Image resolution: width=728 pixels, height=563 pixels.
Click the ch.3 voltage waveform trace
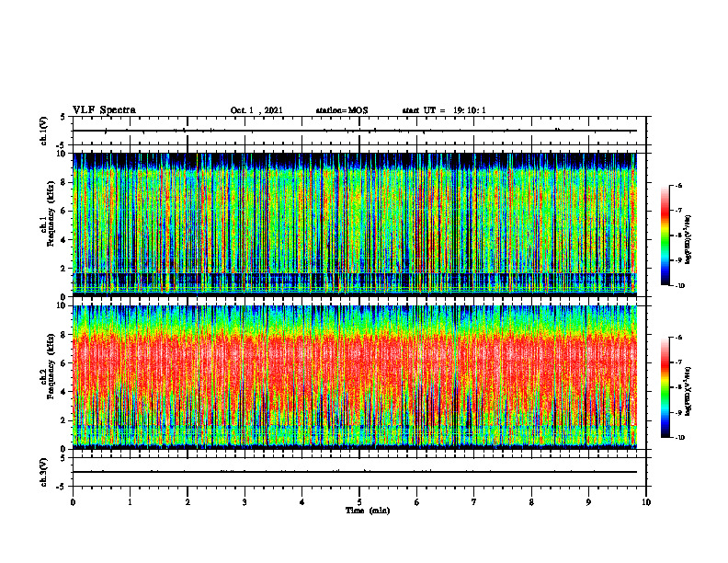(355, 472)
